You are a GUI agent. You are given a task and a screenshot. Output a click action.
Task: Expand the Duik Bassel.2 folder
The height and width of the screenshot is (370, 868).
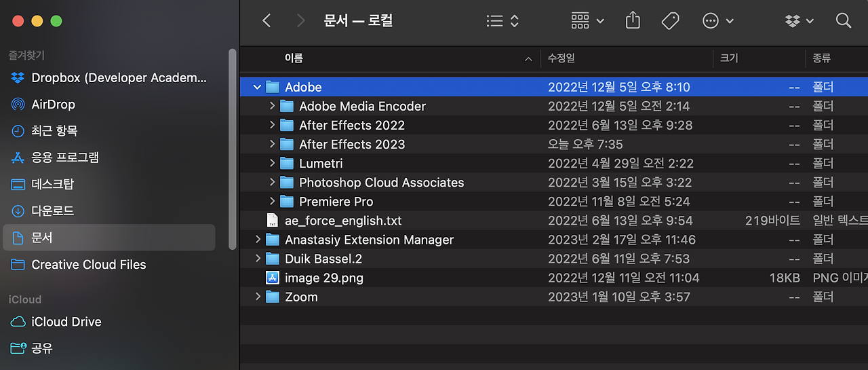258,259
